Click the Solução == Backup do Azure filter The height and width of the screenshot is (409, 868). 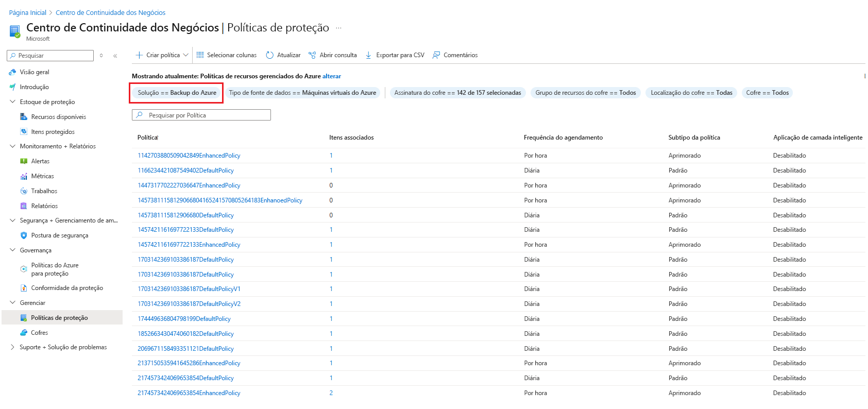(x=177, y=93)
